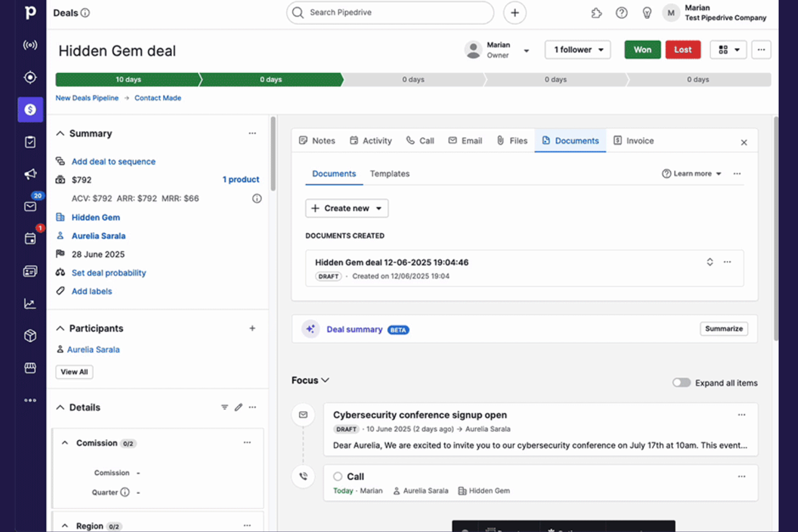Collapse the Comission field group
Screen dimensions: 798x532
click(x=65, y=443)
